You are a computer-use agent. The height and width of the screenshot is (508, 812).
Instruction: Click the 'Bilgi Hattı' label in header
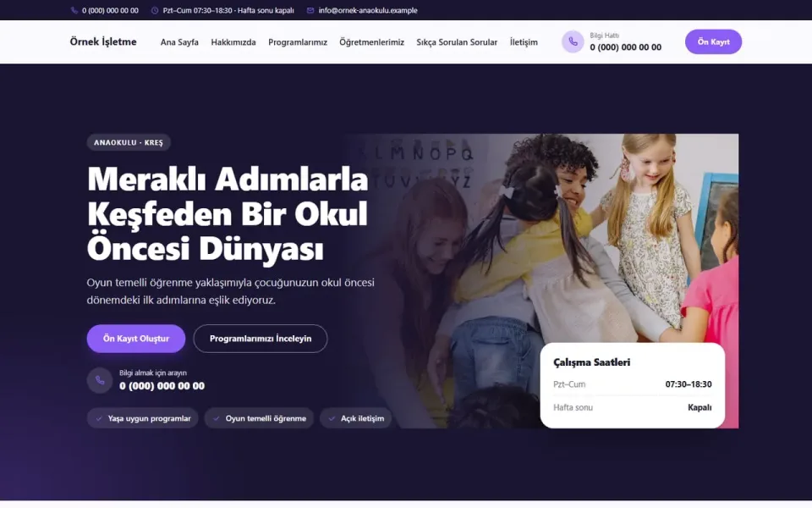point(604,36)
